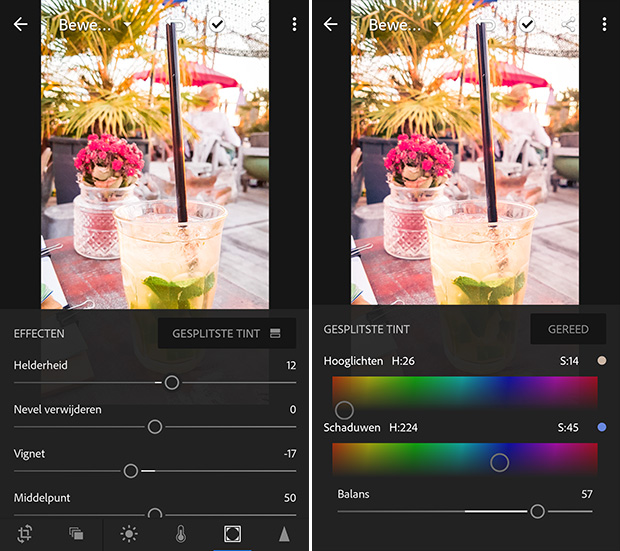The image size is (620, 551).
Task: Tap photo preview on right screen
Action: (x=465, y=152)
